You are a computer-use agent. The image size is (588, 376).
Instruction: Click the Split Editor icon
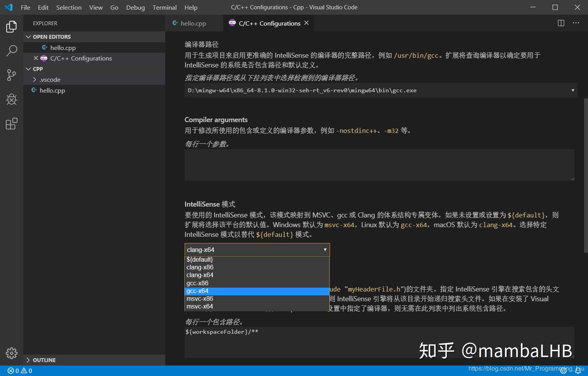561,23
